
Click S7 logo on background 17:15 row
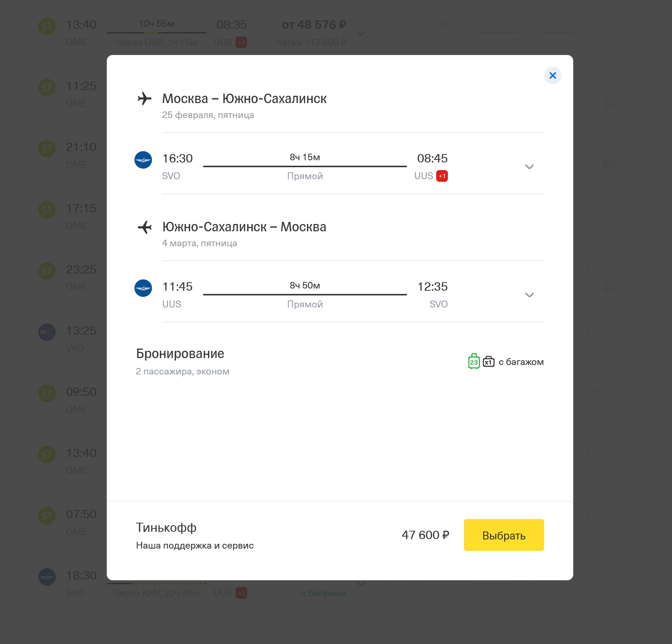click(x=47, y=210)
